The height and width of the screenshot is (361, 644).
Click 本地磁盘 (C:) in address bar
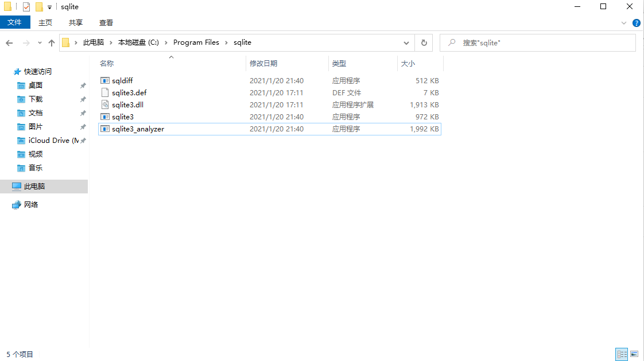coord(138,42)
